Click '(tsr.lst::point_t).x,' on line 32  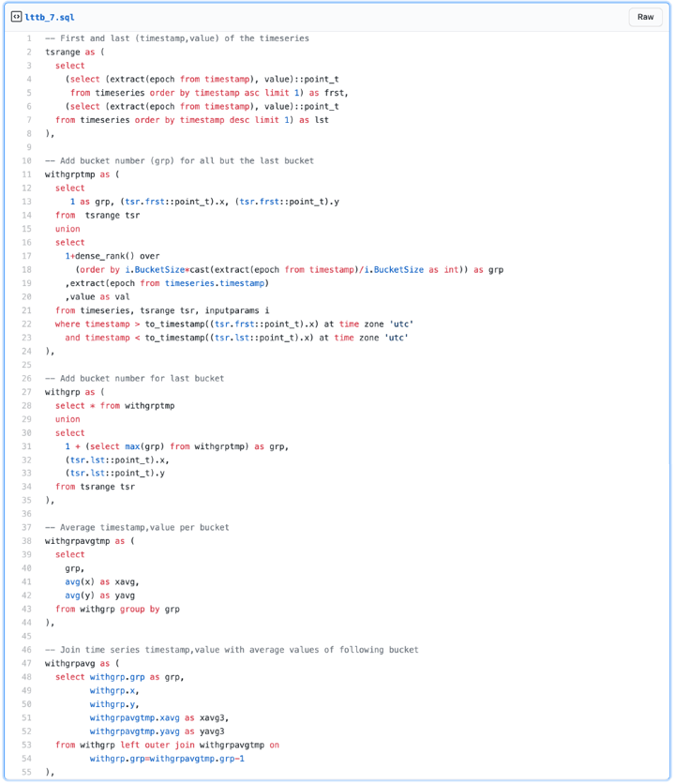point(117,460)
